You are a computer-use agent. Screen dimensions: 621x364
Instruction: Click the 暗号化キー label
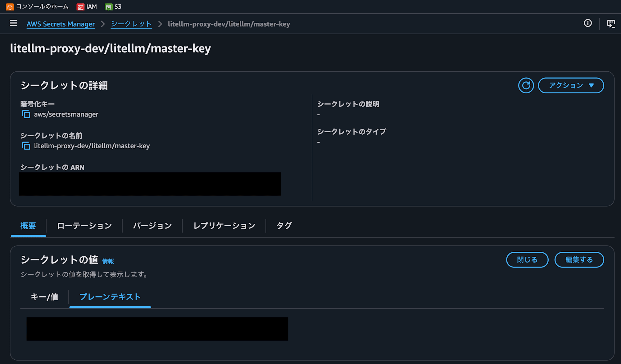(38, 104)
